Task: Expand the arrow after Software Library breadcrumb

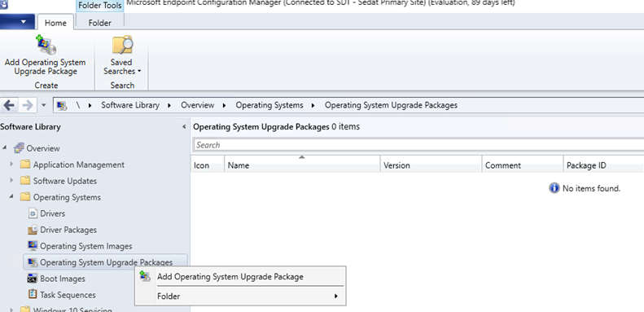Action: click(x=169, y=106)
